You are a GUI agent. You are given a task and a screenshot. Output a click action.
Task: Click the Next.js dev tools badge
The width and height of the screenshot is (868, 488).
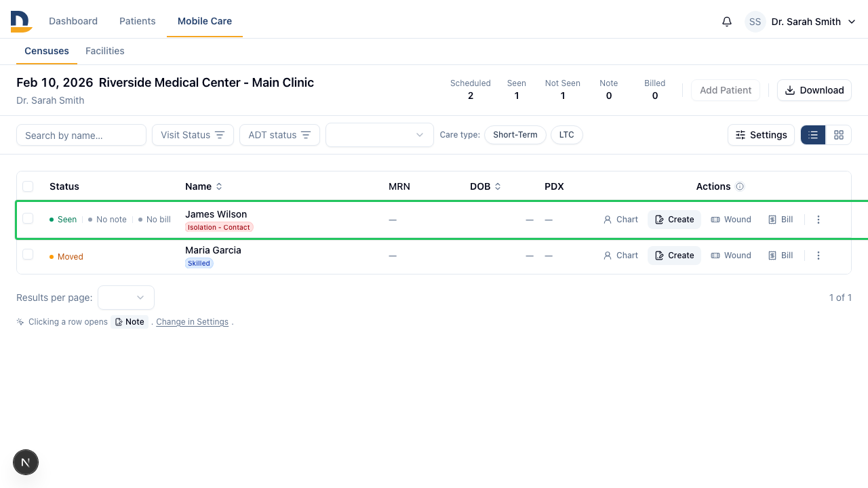tap(26, 462)
